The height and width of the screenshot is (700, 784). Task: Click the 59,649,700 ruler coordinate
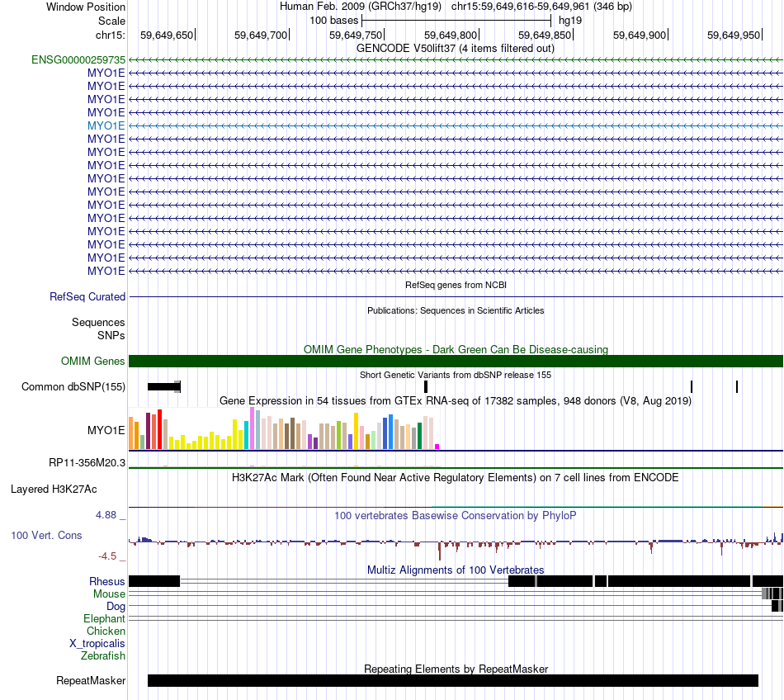click(261, 35)
